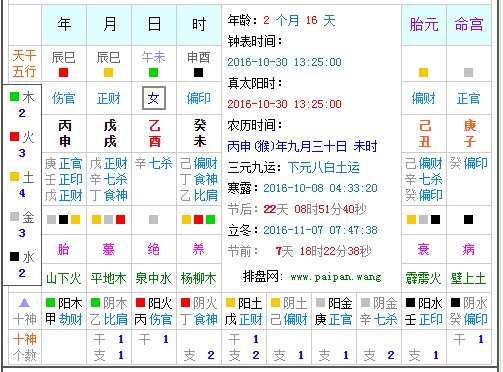Select the 日 column header
503x372 pixels.
click(x=154, y=25)
